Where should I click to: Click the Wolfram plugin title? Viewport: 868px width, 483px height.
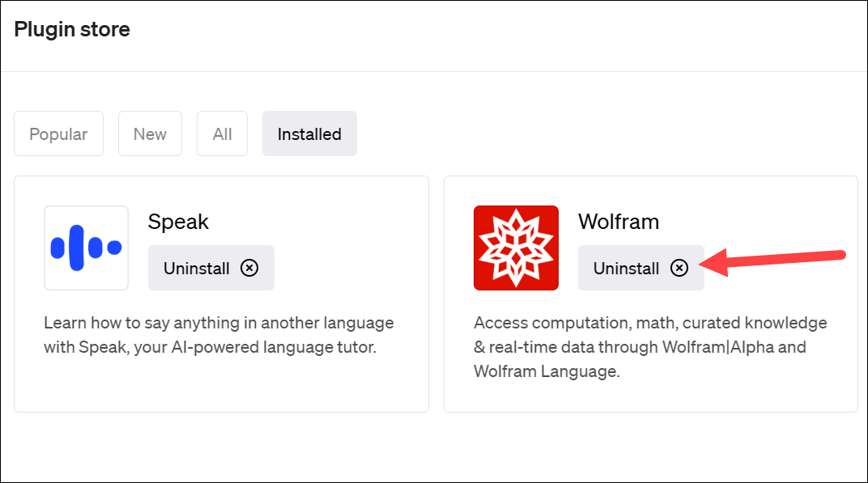619,222
